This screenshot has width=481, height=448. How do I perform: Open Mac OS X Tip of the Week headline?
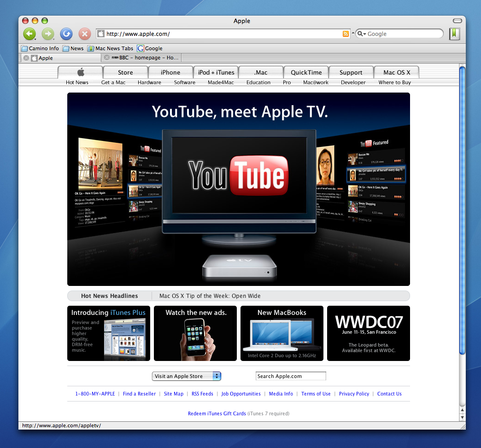210,296
